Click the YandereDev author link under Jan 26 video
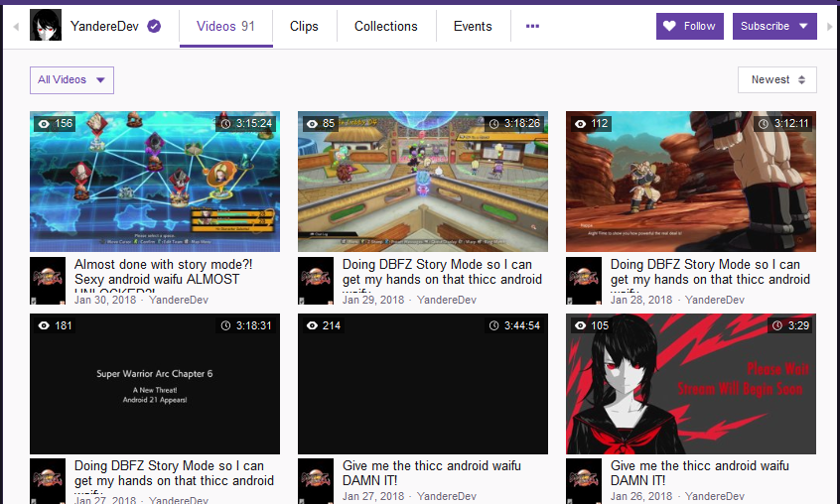The width and height of the screenshot is (840, 504). click(715, 496)
